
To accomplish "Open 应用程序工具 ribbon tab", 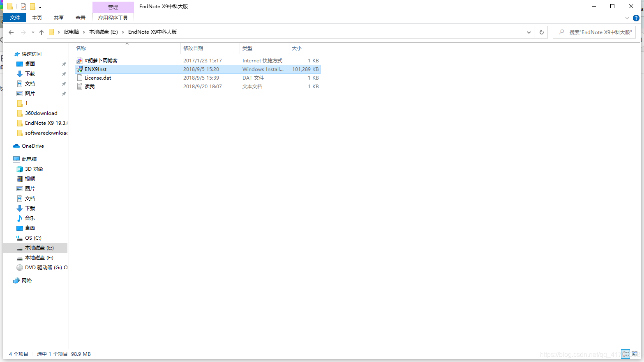I will click(113, 18).
